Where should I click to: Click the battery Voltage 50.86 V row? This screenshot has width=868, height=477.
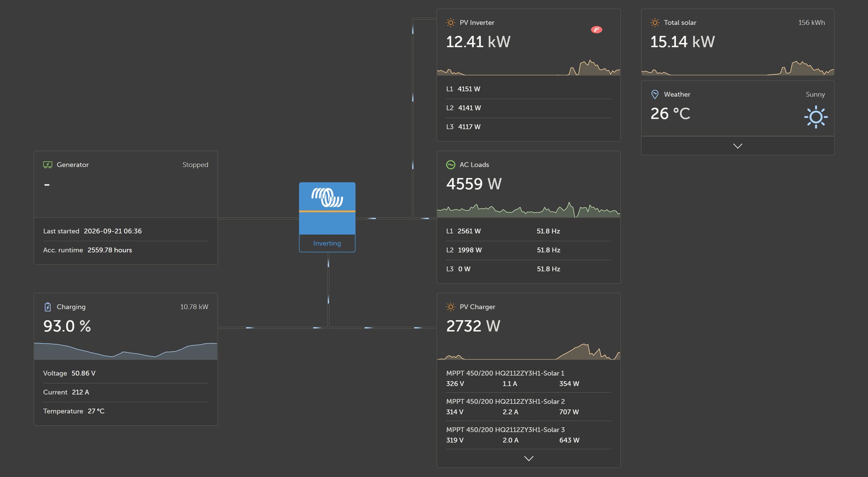126,373
